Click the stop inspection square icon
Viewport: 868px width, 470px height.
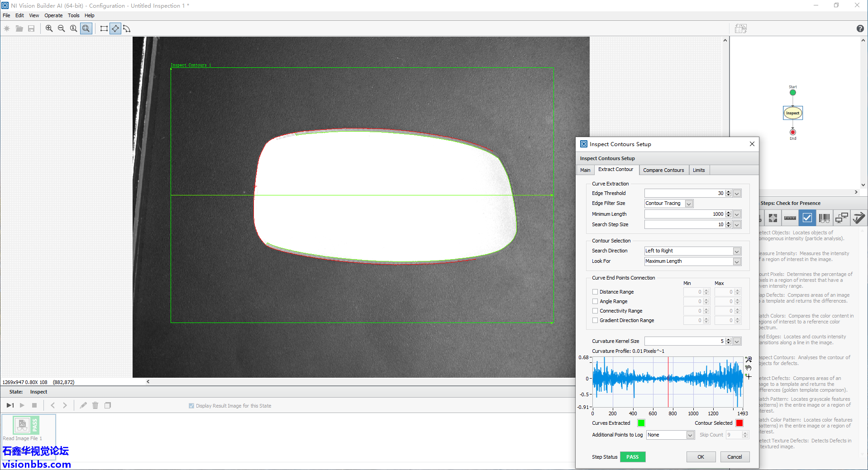(x=34, y=405)
